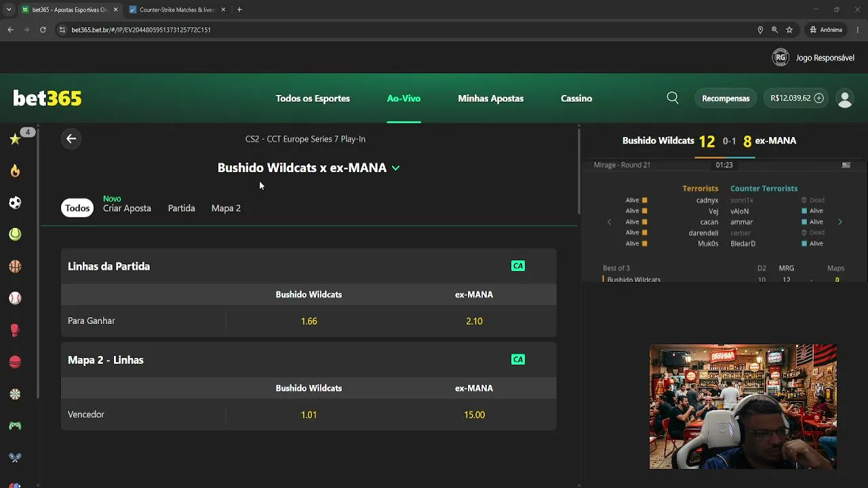Click the CA badge in Linhas da Partida
Screen dimensions: 868x488
pyautogui.click(x=518, y=266)
